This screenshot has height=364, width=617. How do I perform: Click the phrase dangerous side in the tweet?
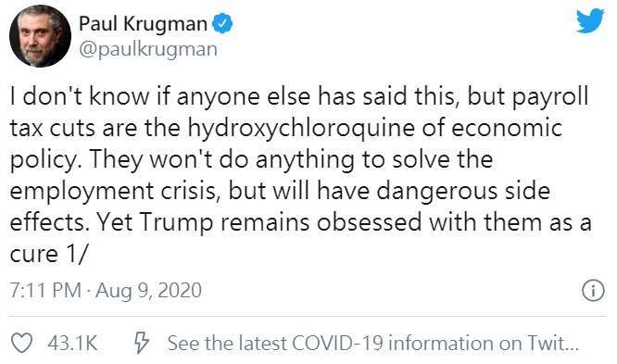pos(463,192)
